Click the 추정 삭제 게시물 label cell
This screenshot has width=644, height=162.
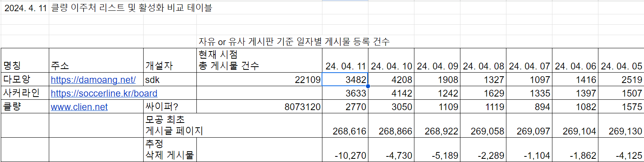click(x=170, y=150)
